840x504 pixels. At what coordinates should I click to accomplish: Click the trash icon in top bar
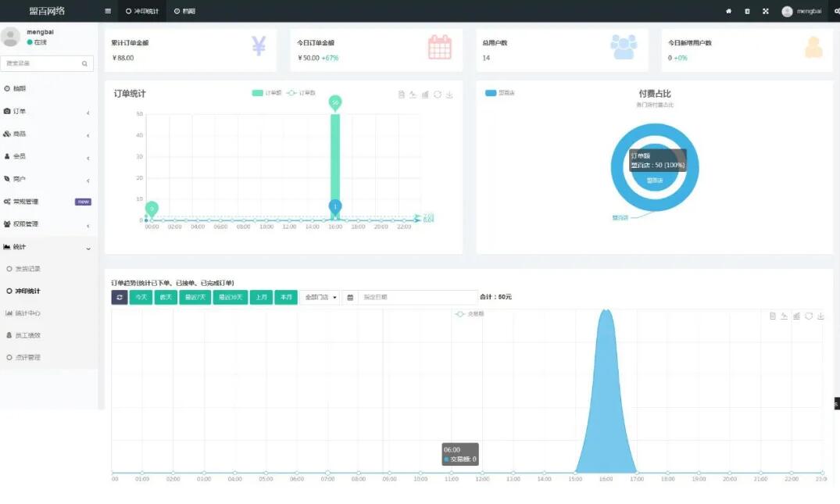pos(747,11)
